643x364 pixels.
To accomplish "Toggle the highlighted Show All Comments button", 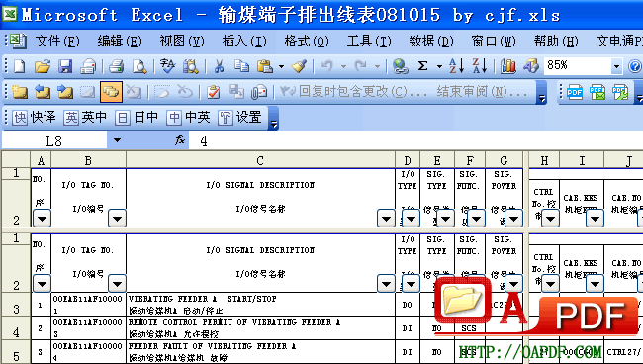I will (x=111, y=92).
